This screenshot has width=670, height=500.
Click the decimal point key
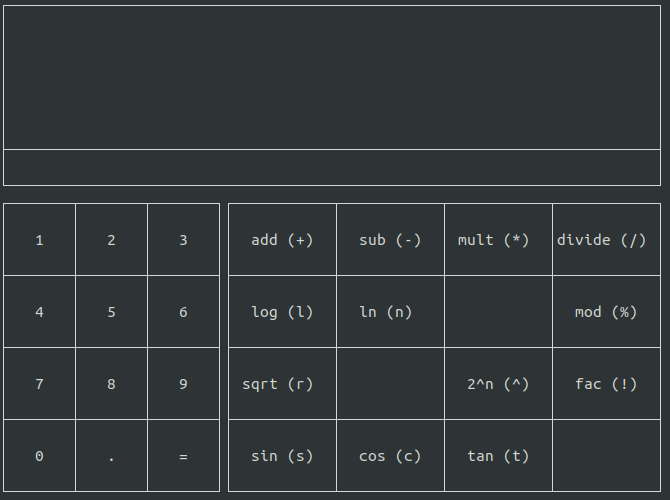tap(112, 456)
